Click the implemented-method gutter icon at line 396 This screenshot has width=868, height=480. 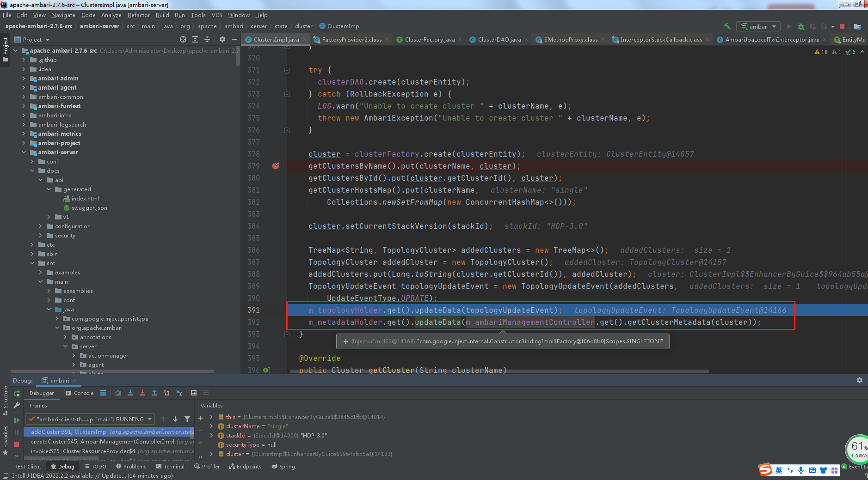click(267, 370)
